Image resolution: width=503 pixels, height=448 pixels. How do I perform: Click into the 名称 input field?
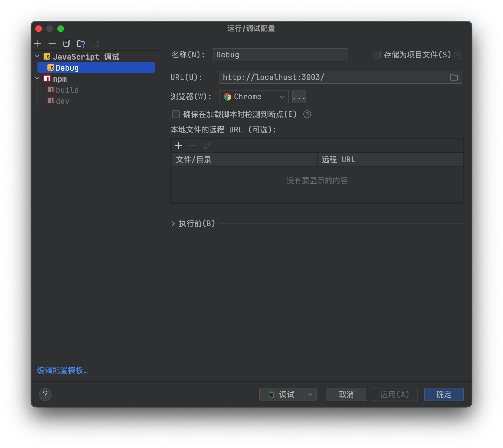280,55
